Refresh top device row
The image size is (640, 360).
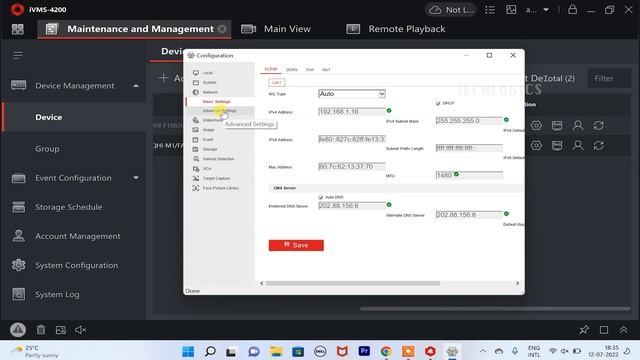tap(598, 125)
